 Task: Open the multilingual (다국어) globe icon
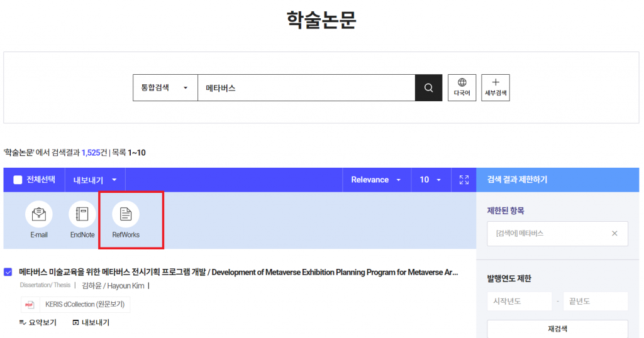point(462,88)
